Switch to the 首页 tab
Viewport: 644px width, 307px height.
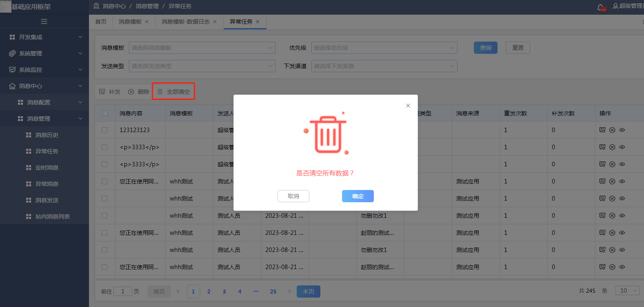pos(101,22)
